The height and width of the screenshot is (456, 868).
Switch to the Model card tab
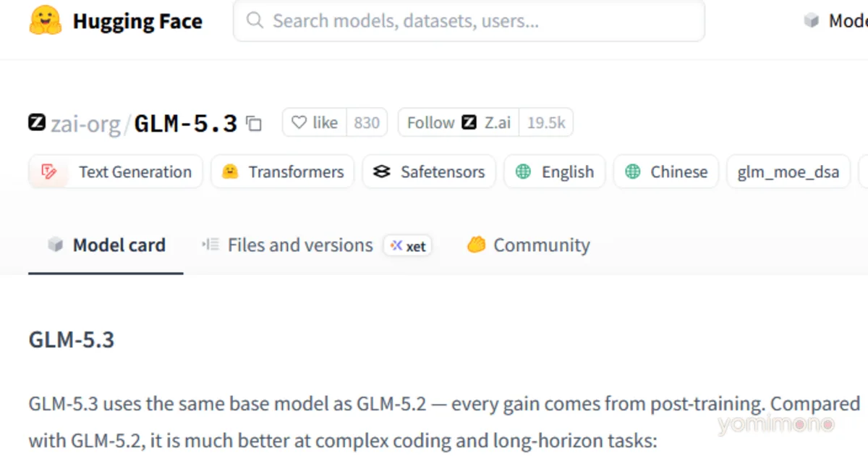pos(106,245)
